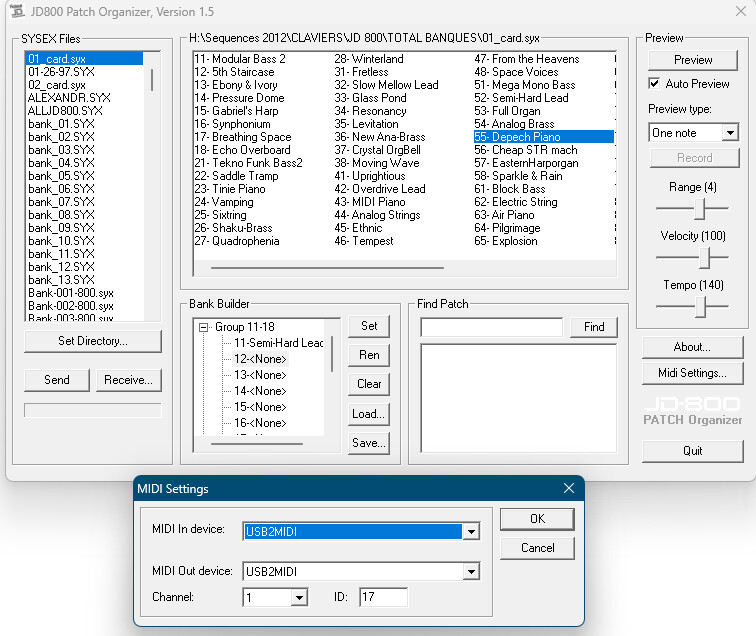Click the Receive button
This screenshot has height=636, width=756.
pos(128,380)
